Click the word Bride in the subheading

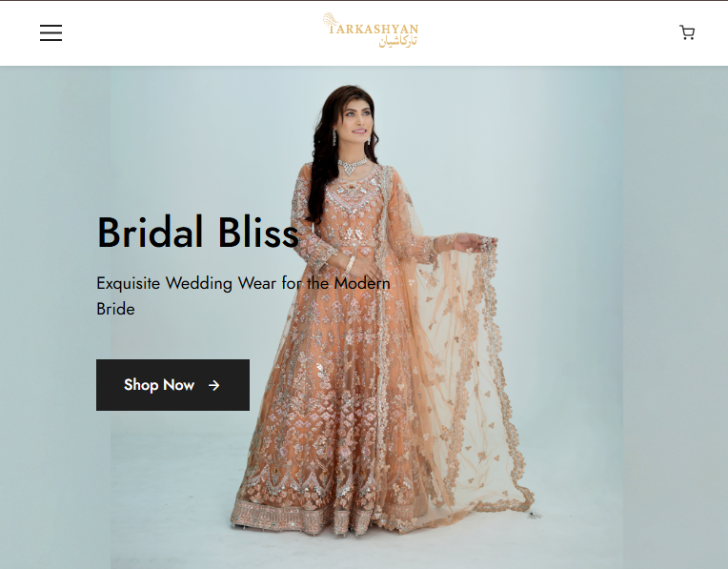pyautogui.click(x=115, y=309)
